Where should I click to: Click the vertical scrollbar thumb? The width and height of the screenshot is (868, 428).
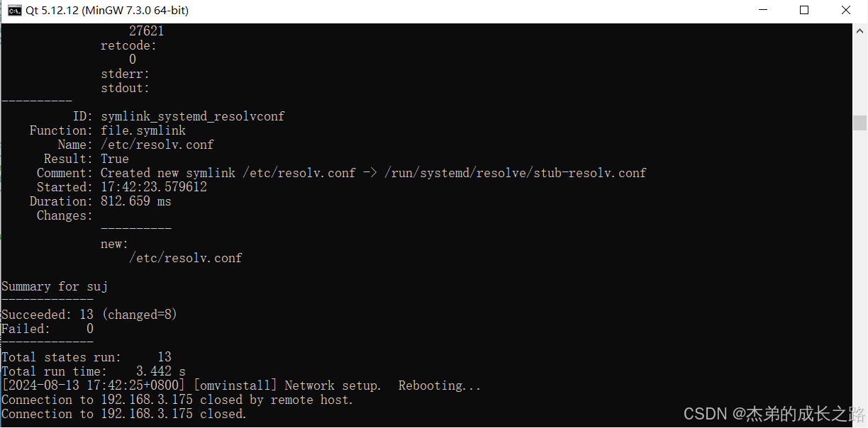coord(859,123)
